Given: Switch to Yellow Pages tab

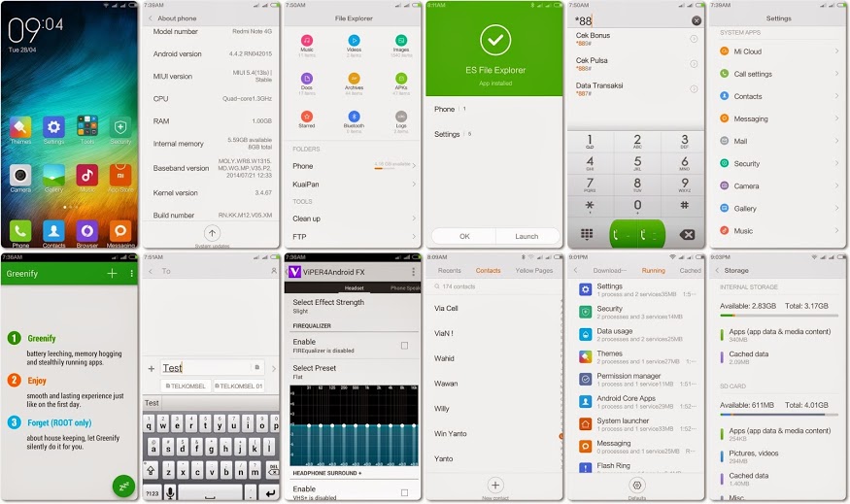Looking at the screenshot, I should [x=534, y=270].
